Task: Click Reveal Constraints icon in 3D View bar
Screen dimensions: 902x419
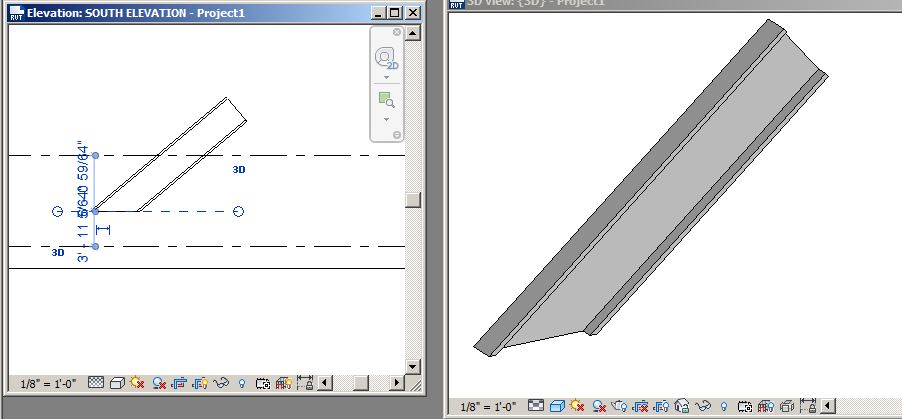Action: click(x=808, y=405)
